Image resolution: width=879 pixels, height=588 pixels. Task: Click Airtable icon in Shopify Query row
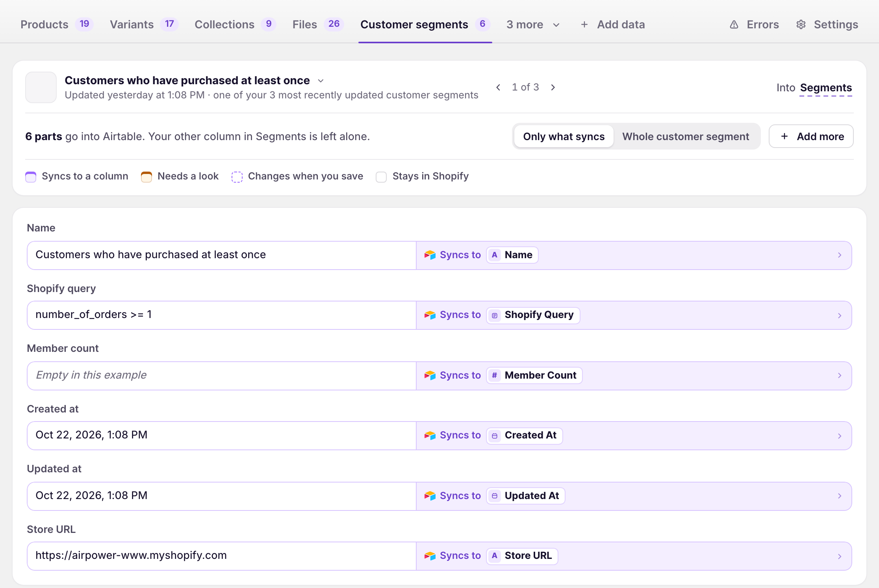coord(430,315)
